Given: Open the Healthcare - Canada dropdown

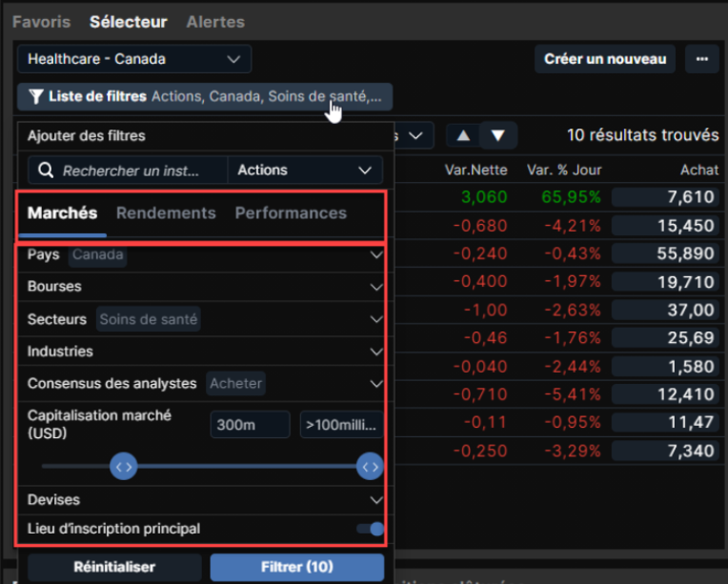Looking at the screenshot, I should 133,59.
